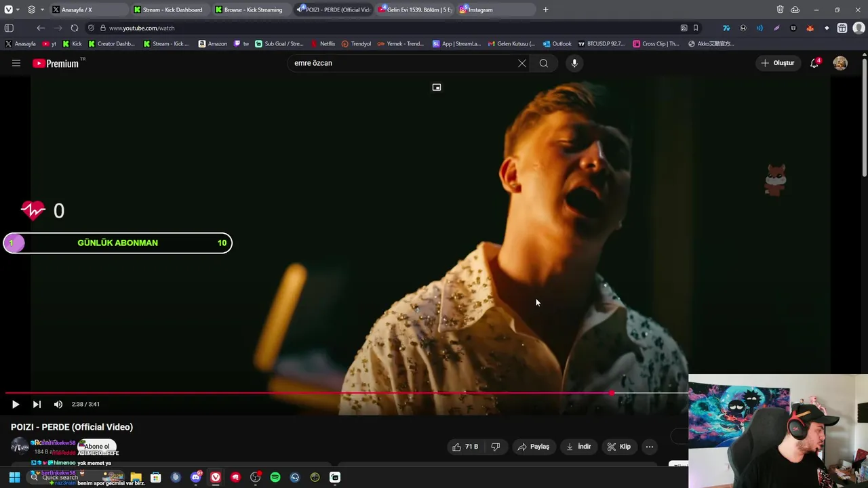Like the video showing 71 B
This screenshot has height=488, width=868.
coord(465,447)
